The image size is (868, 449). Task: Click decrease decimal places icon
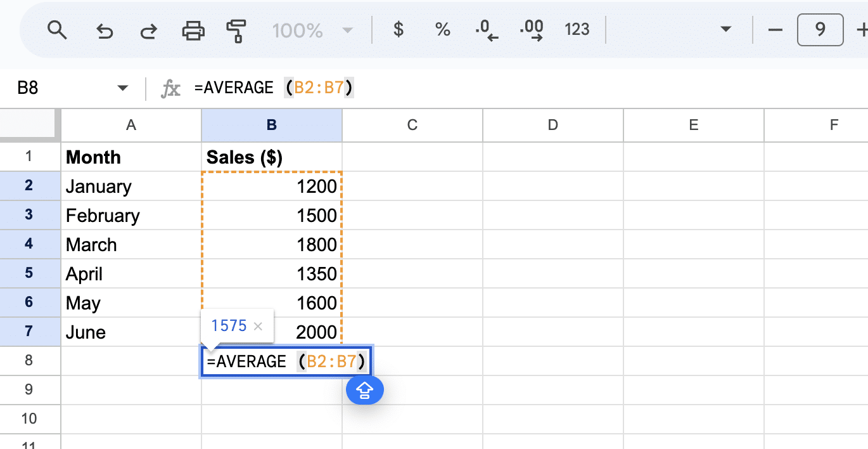point(486,30)
